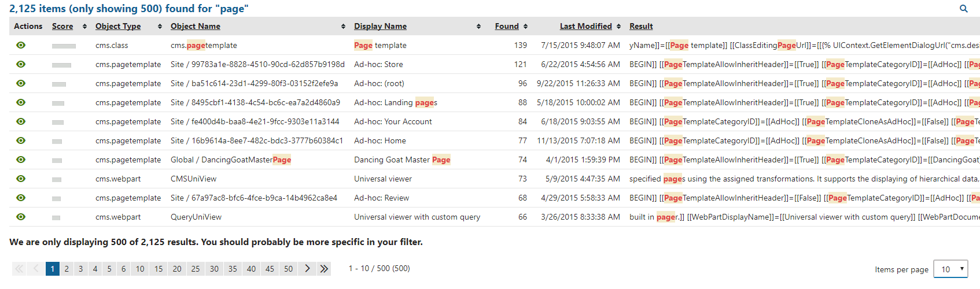Sort by Last Modified column
The height and width of the screenshot is (289, 980).
[585, 26]
